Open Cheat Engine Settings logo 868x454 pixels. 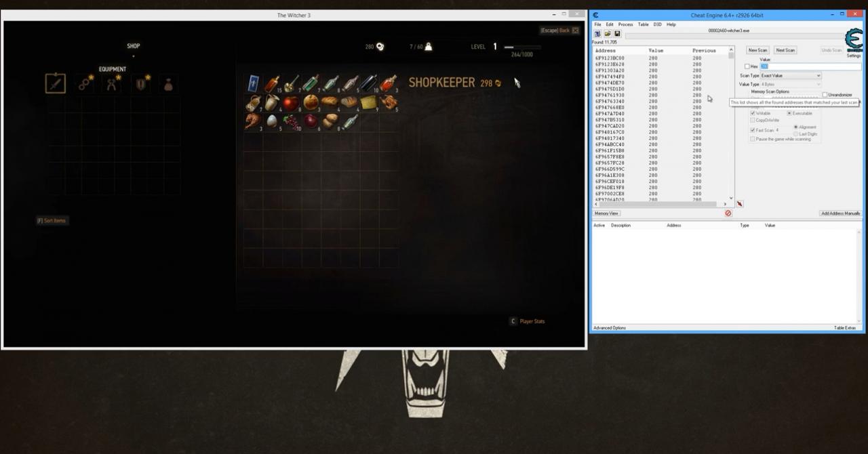[x=854, y=41]
